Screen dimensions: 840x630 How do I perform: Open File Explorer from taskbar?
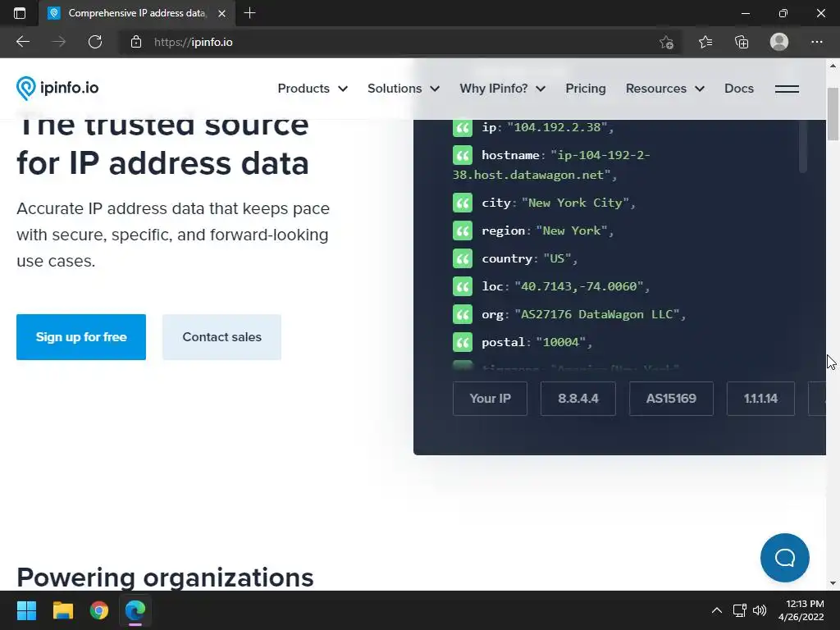click(62, 610)
